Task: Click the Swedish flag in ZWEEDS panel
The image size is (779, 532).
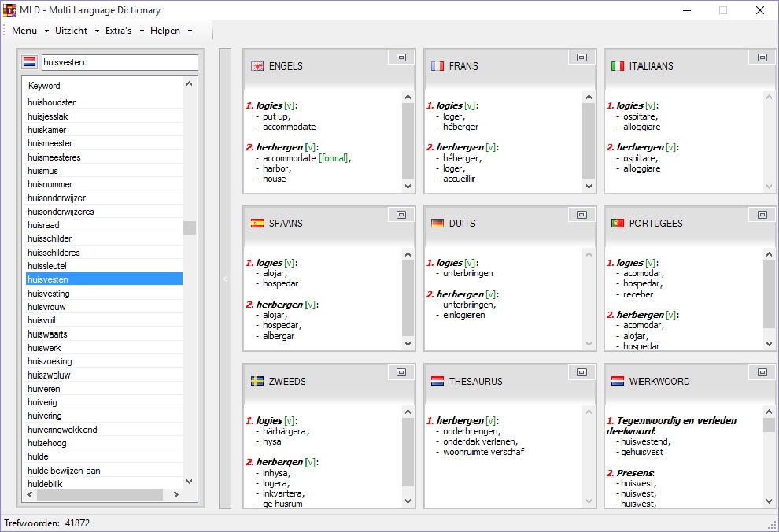Action: tap(257, 381)
